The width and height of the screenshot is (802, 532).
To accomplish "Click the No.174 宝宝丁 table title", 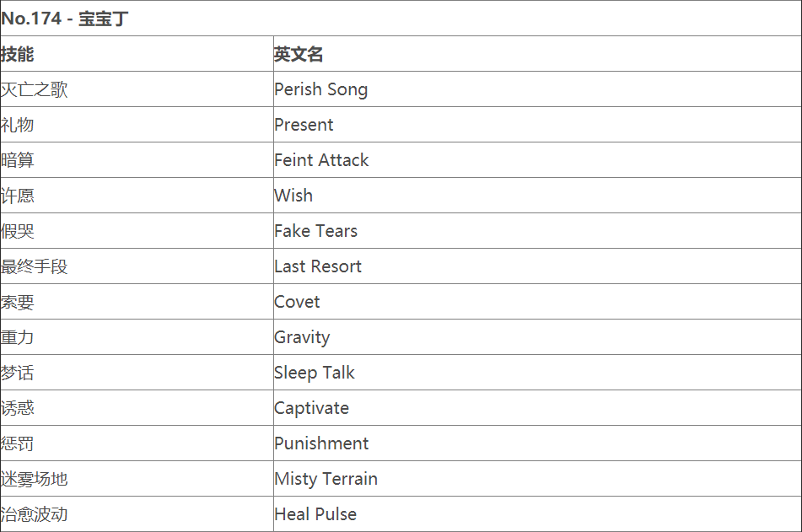I will coord(65,19).
